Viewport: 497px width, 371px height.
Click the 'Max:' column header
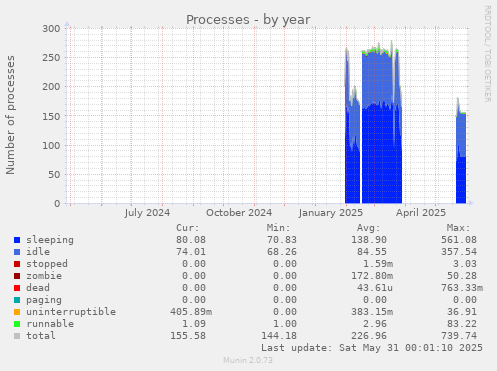[x=458, y=228]
